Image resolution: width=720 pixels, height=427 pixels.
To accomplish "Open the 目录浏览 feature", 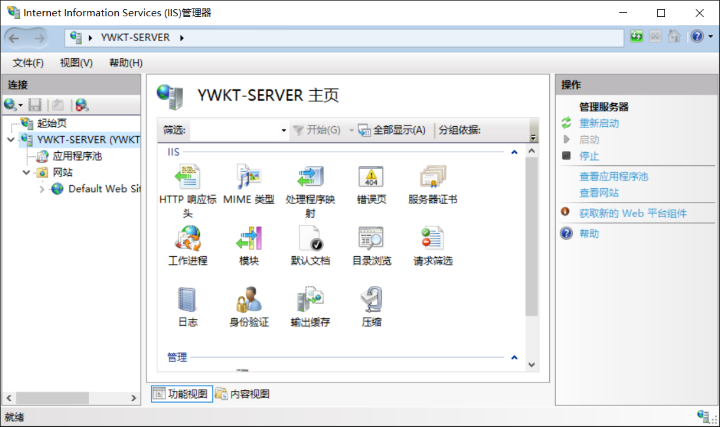I will point(371,246).
